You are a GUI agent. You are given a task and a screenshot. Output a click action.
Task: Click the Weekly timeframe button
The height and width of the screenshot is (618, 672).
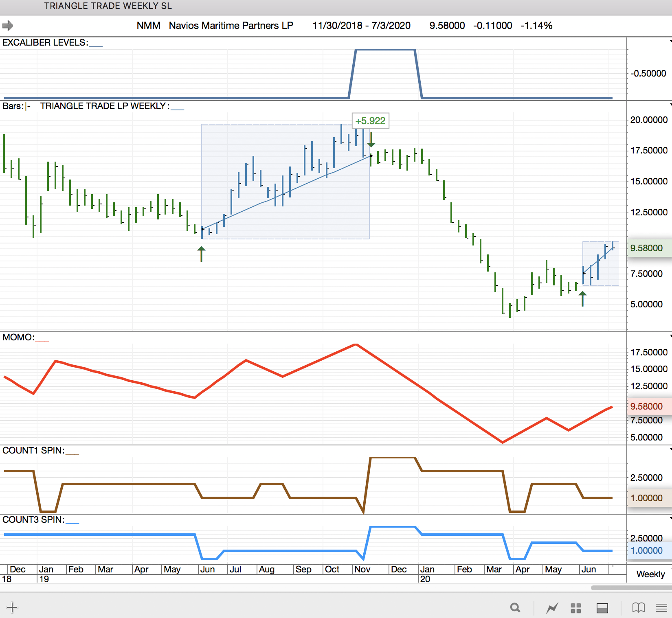pos(650,574)
